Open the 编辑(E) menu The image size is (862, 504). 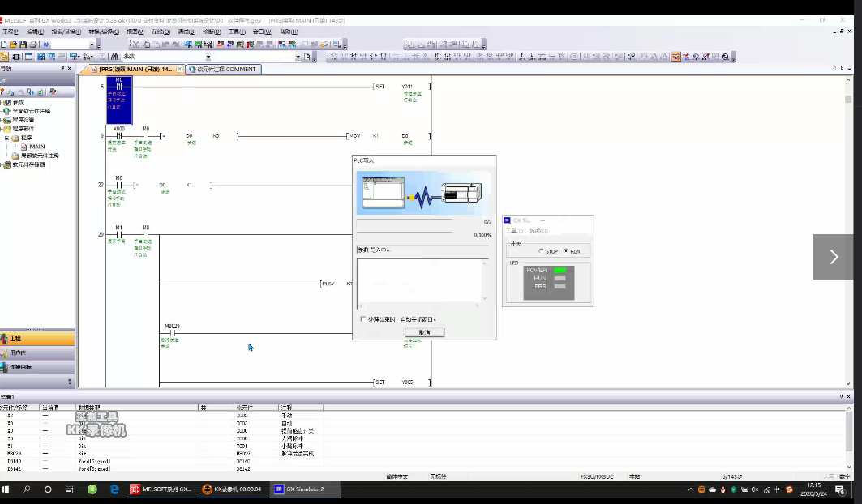[x=35, y=32]
